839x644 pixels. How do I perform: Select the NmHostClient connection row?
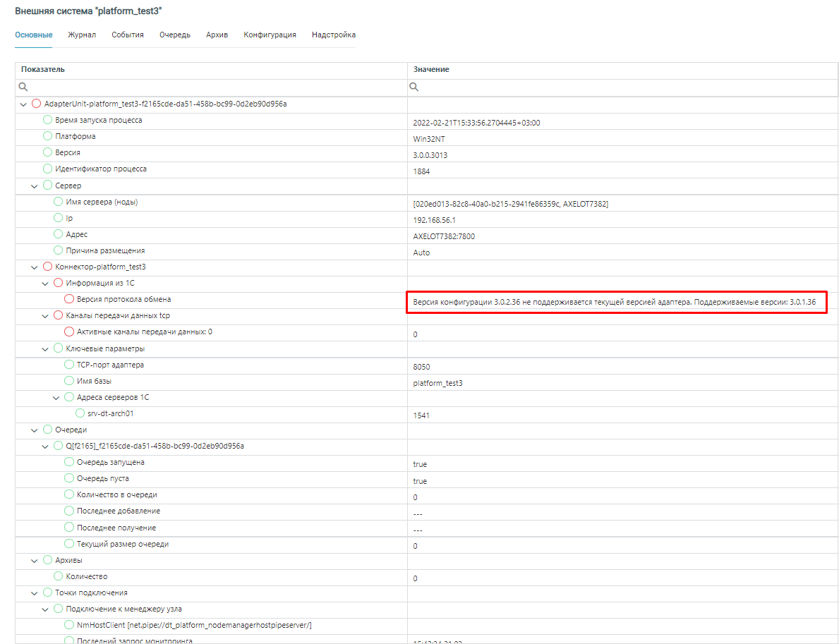pyautogui.click(x=194, y=625)
